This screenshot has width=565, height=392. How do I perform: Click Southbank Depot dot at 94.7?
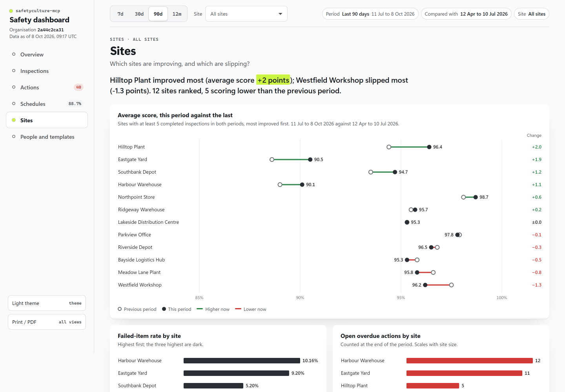coord(395,172)
